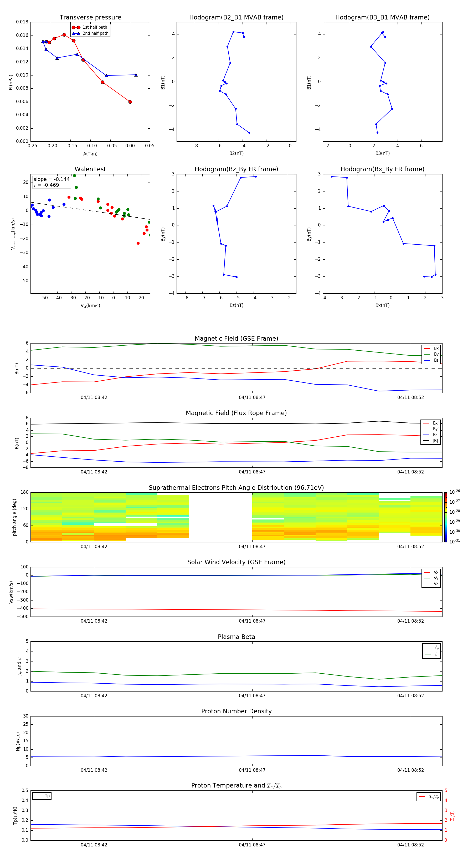Image resolution: width=473 pixels, height=868 pixels.
Task: Click the "A(T·m)" x-axis label
Action: 90,154
